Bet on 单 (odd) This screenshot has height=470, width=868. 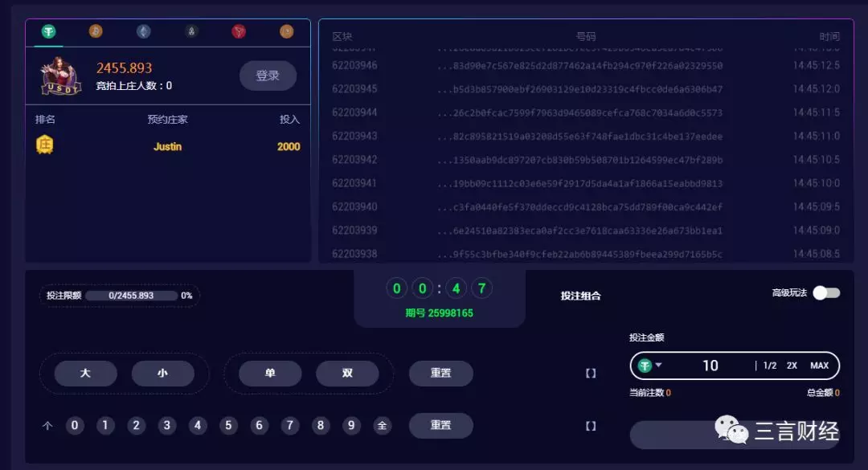tap(270, 373)
